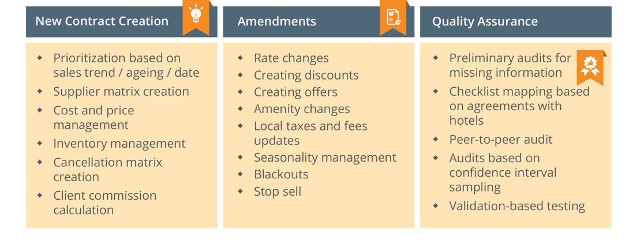Click the Creating offers item
The height and width of the screenshot is (243, 644).
295,92
